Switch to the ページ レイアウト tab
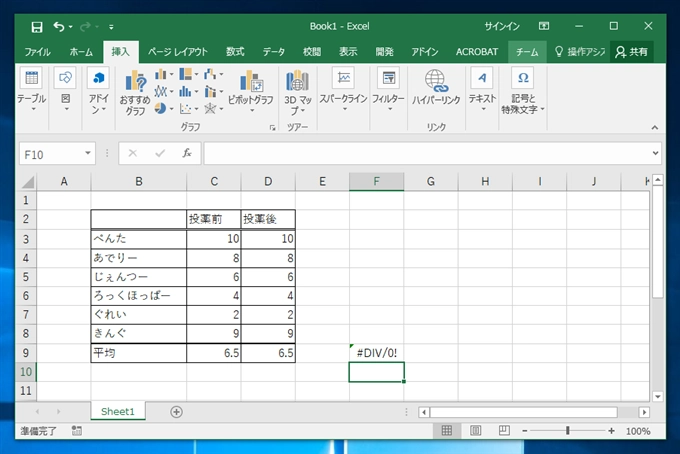680x454 pixels. 178,52
